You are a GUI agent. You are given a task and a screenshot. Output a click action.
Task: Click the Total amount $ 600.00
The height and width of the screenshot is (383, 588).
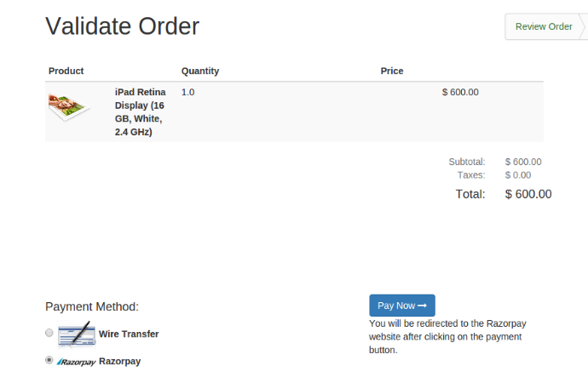click(x=528, y=194)
